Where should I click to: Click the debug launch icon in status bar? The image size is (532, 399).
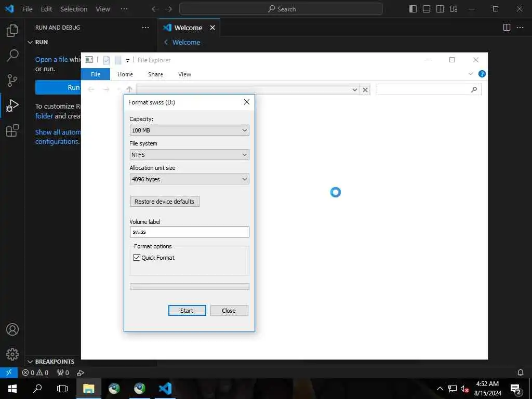coord(81,373)
